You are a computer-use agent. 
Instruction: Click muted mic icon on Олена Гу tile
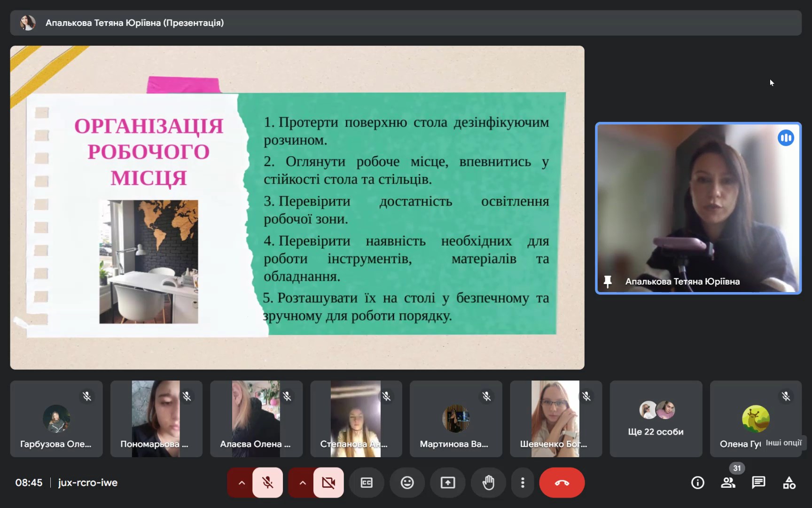click(786, 397)
